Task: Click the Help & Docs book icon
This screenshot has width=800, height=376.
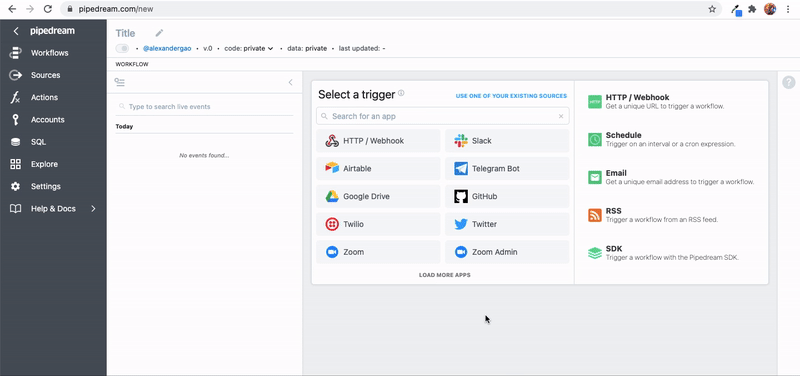Action: click(x=16, y=209)
